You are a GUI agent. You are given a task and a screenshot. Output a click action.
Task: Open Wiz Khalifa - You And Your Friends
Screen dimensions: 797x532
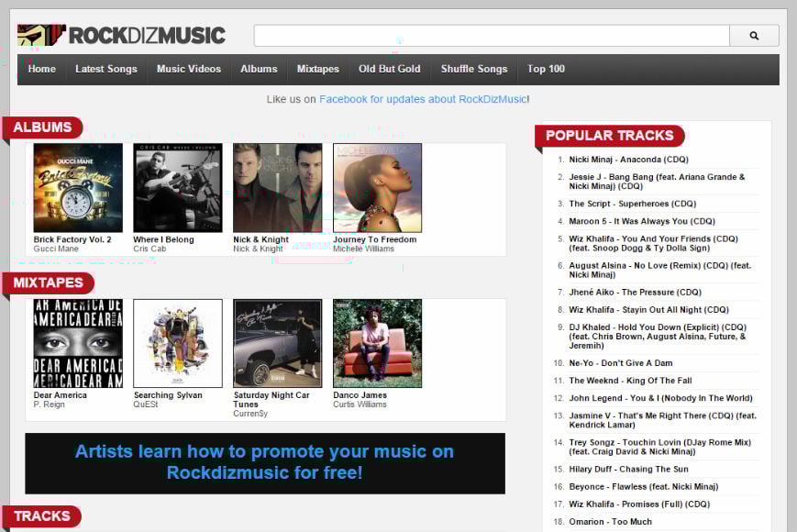654,243
